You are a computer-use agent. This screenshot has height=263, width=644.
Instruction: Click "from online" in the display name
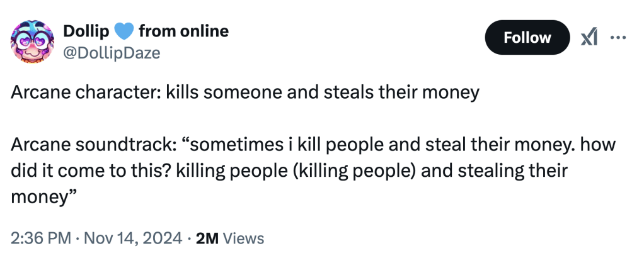tap(183, 31)
